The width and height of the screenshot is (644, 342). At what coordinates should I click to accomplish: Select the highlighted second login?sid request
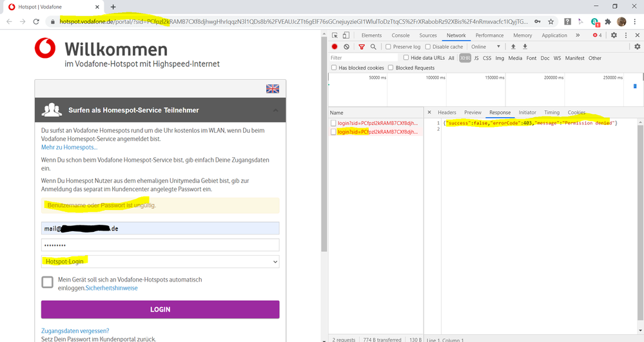point(376,132)
